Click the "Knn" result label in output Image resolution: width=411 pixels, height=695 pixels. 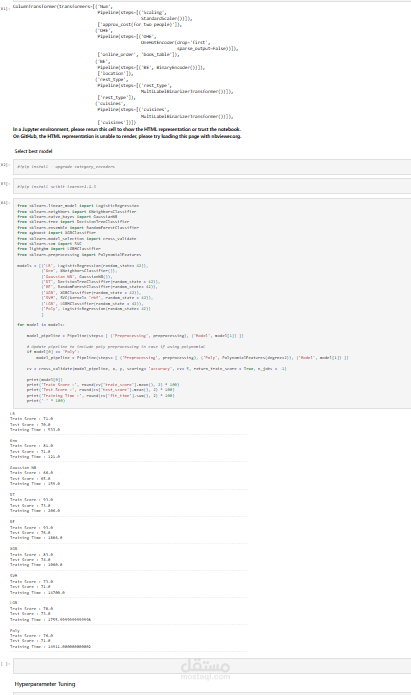coord(13,441)
